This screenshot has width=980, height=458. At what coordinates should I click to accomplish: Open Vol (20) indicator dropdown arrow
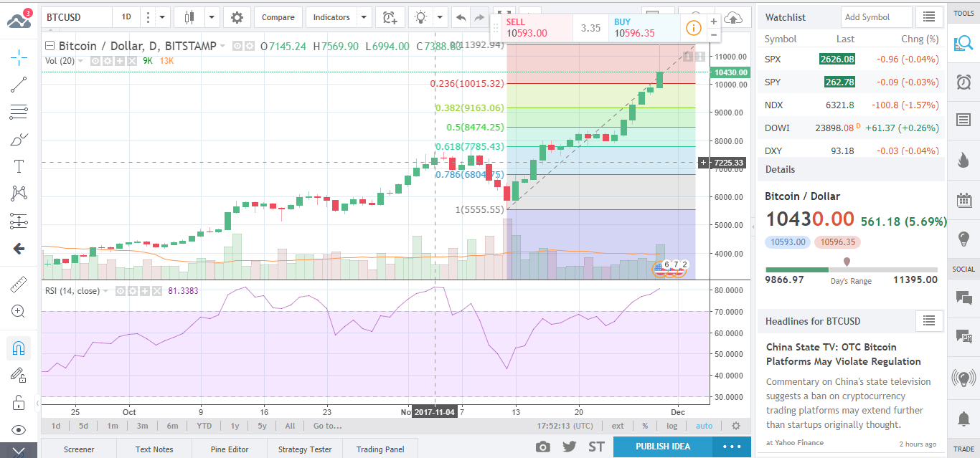click(80, 61)
